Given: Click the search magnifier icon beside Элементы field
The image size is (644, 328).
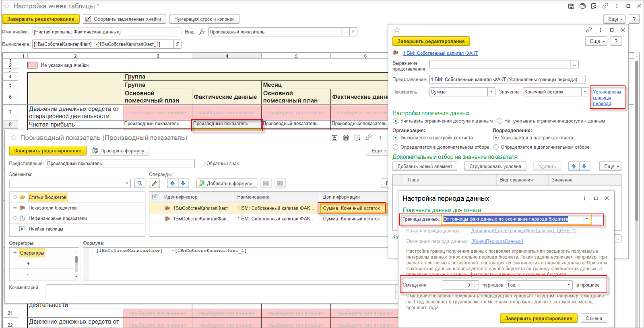Looking at the screenshot, I should [140, 183].
